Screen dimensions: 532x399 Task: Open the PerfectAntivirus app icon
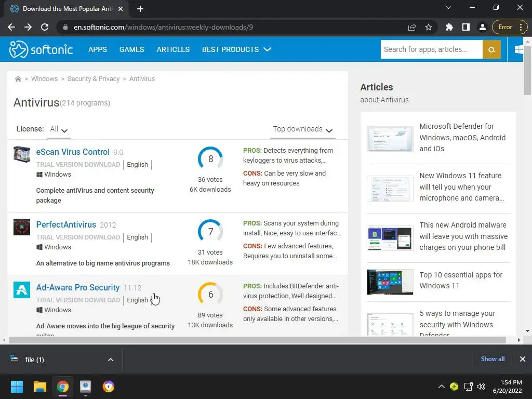click(22, 227)
